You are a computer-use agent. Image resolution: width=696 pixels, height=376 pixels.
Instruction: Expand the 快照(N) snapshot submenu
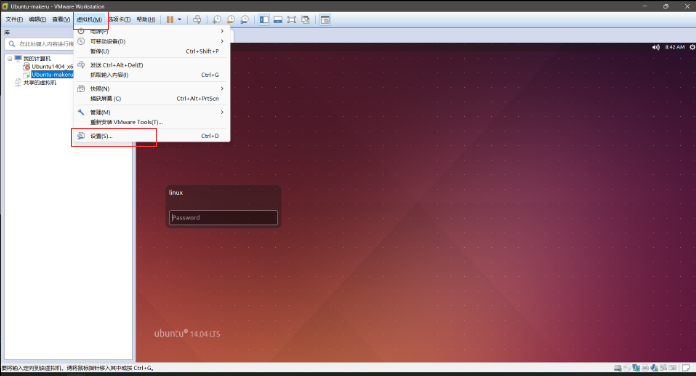click(x=151, y=88)
